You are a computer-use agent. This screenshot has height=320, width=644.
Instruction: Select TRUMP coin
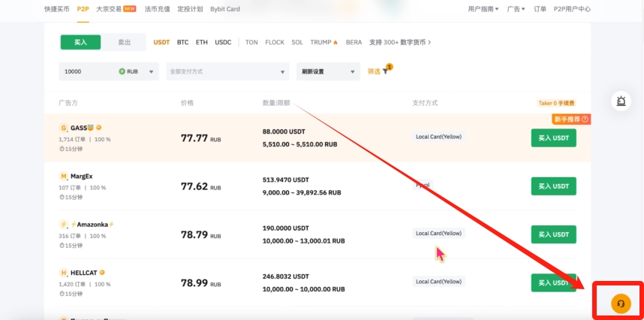coord(320,42)
